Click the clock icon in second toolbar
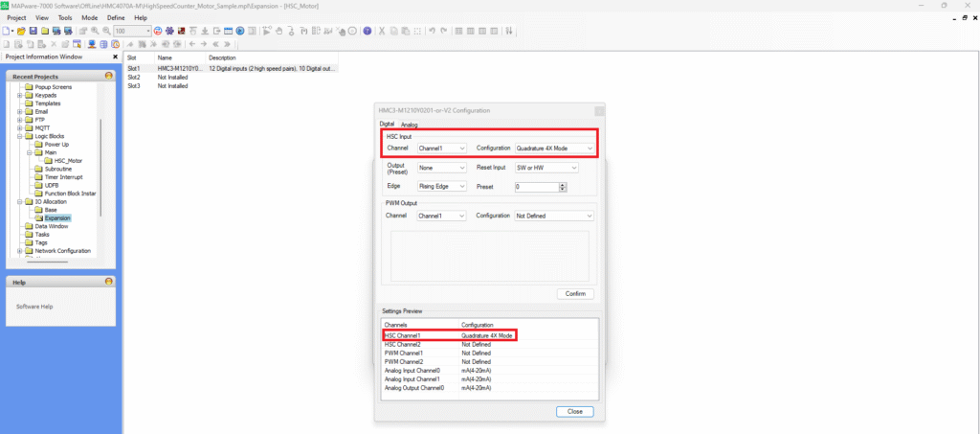Viewport: 980px width, 434px height. point(116,44)
